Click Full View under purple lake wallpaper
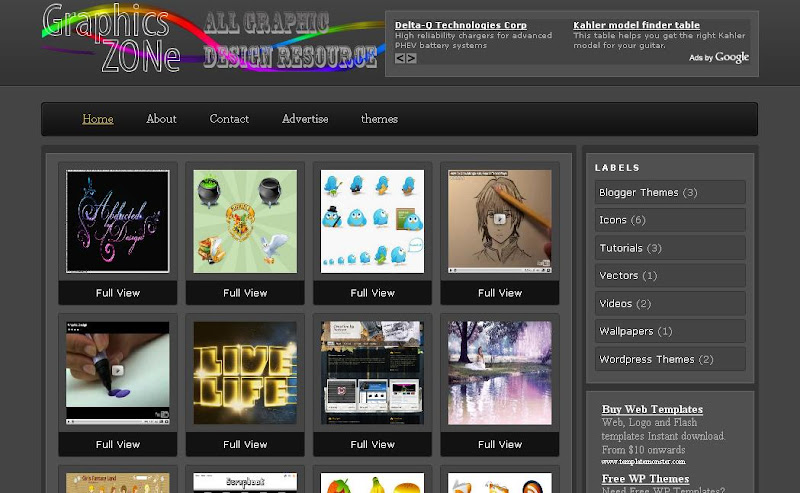Viewport: 800px width, 493px height. point(499,445)
